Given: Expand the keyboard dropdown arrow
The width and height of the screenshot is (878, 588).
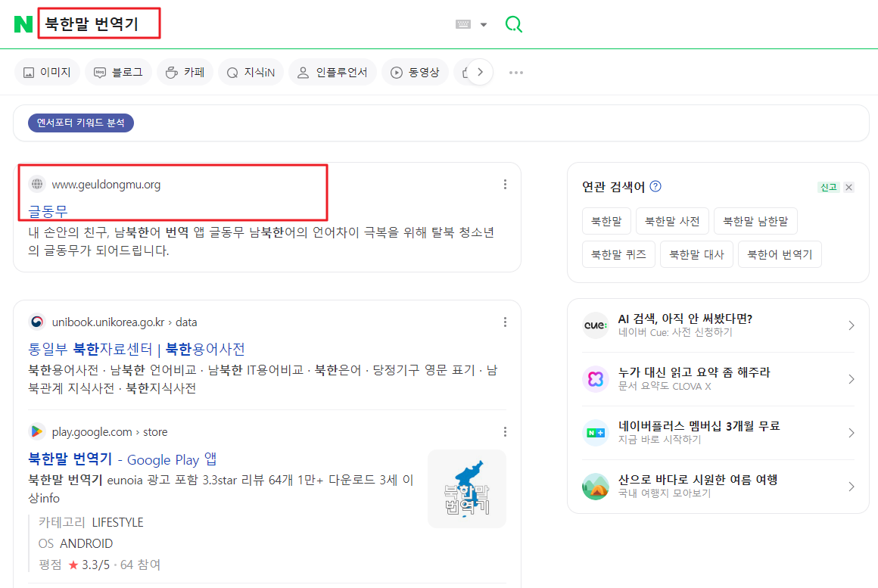Looking at the screenshot, I should (484, 25).
